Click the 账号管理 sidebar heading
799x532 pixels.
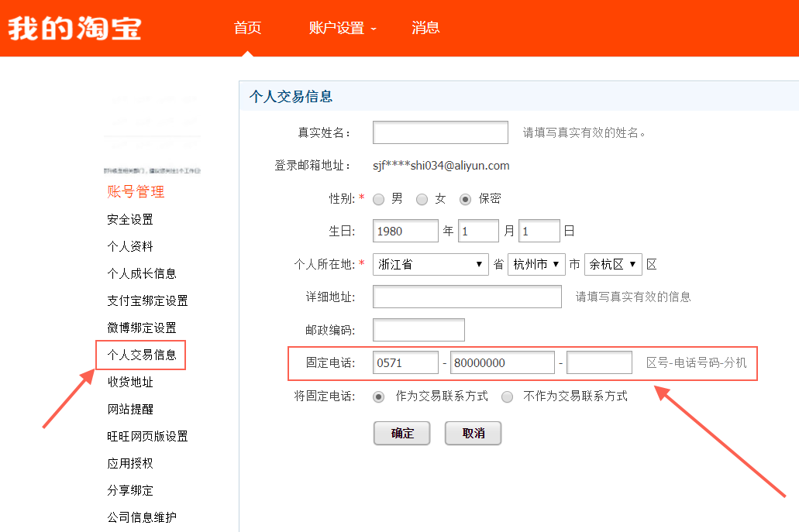136,191
